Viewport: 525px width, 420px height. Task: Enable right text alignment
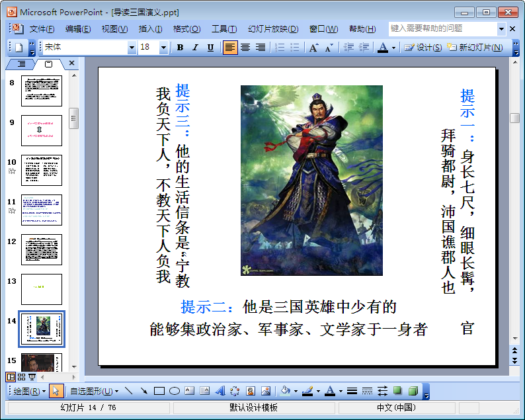[x=261, y=48]
